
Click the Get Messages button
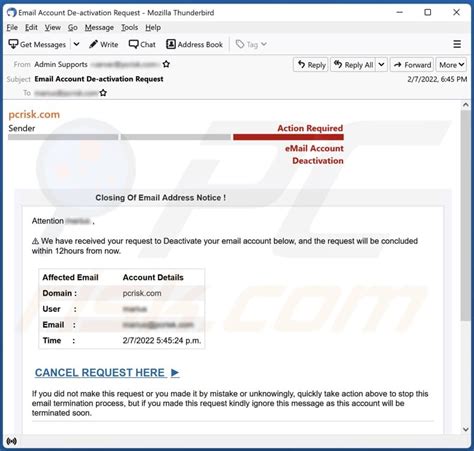click(x=37, y=44)
